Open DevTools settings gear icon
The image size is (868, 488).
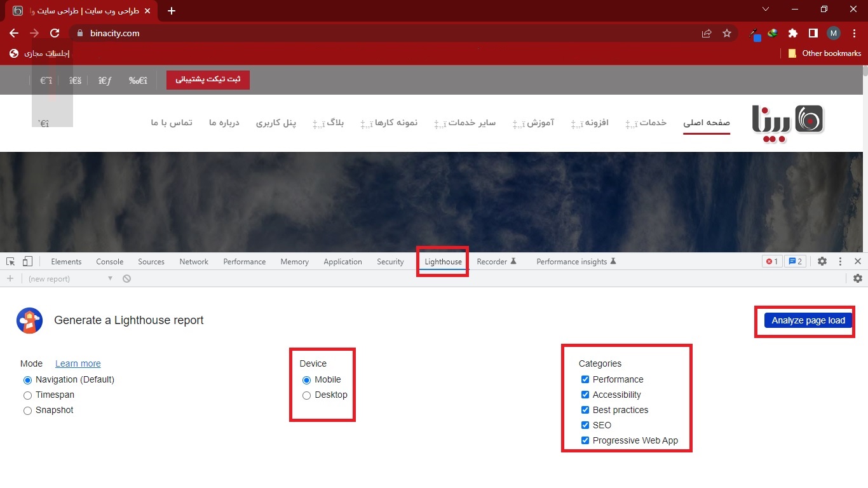click(x=822, y=262)
